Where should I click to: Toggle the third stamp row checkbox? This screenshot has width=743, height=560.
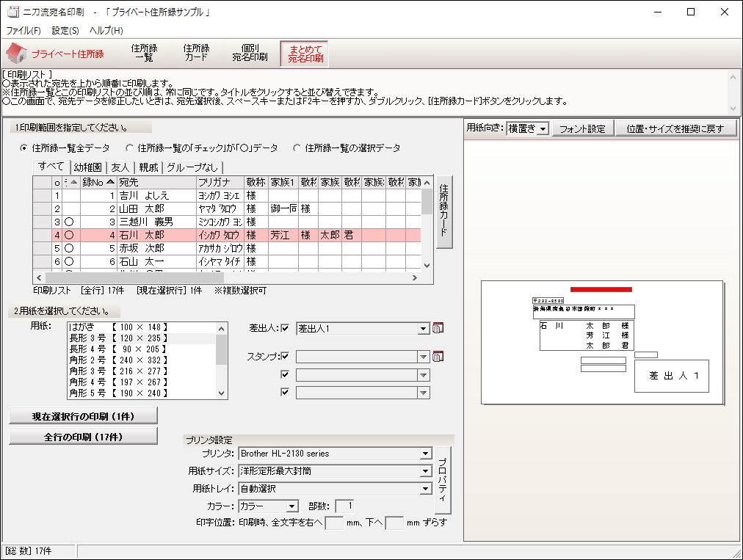[285, 392]
